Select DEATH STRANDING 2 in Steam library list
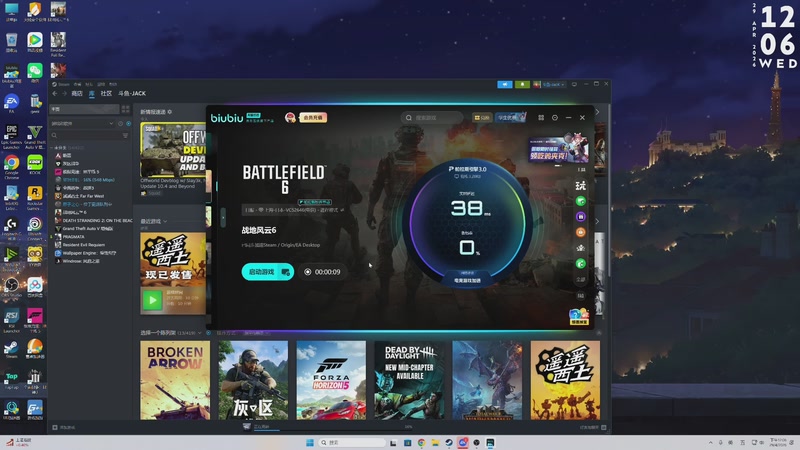This screenshot has height=450, width=800. tap(93, 220)
